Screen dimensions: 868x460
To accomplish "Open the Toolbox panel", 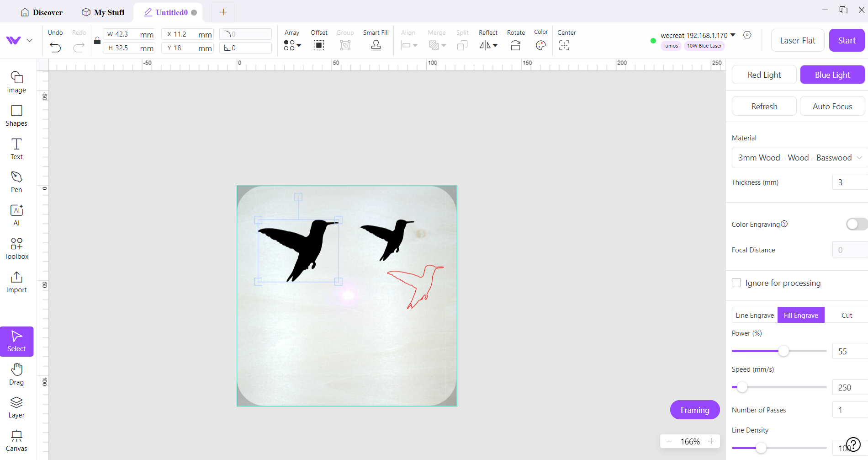I will (16, 249).
